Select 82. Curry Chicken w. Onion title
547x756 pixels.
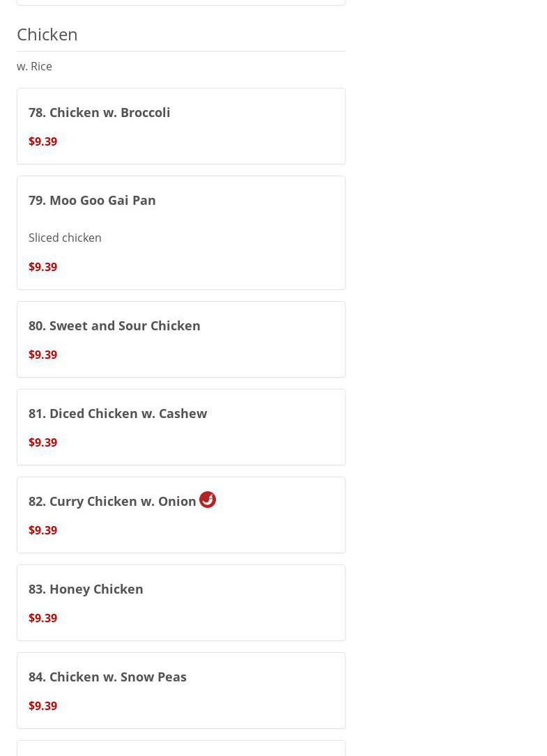tap(112, 501)
